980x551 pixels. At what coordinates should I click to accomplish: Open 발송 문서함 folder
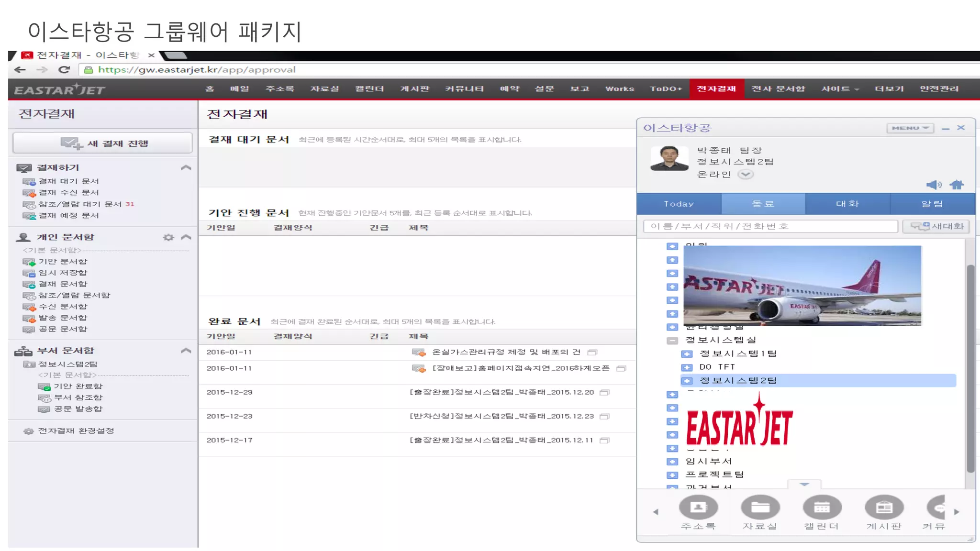pos(63,318)
